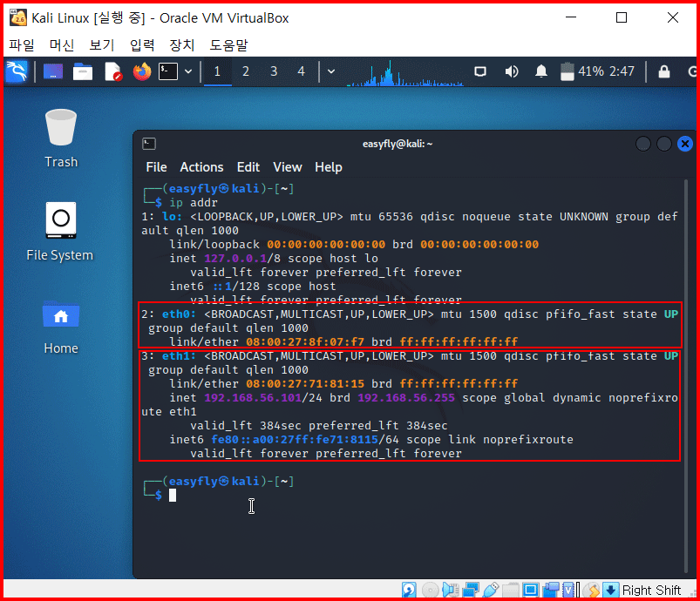
Task: Click the volume speaker icon in the panel
Action: (x=511, y=71)
